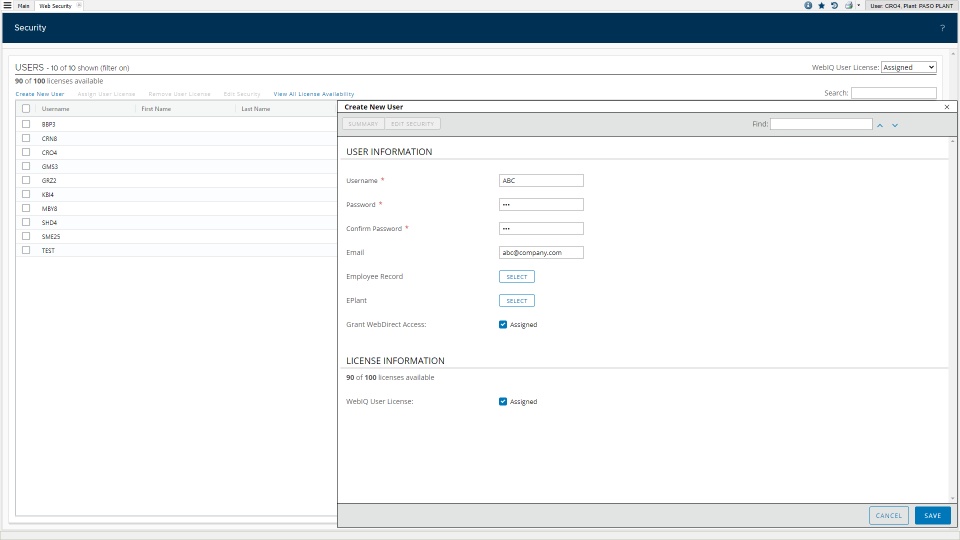Viewport: 960px width, 540px height.
Task: Check the CRN8 user checkbox
Action: (x=26, y=138)
